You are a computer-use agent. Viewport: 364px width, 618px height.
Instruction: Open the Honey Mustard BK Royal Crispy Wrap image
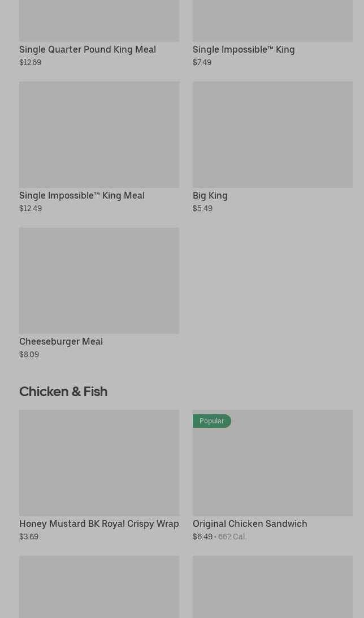pyautogui.click(x=99, y=462)
